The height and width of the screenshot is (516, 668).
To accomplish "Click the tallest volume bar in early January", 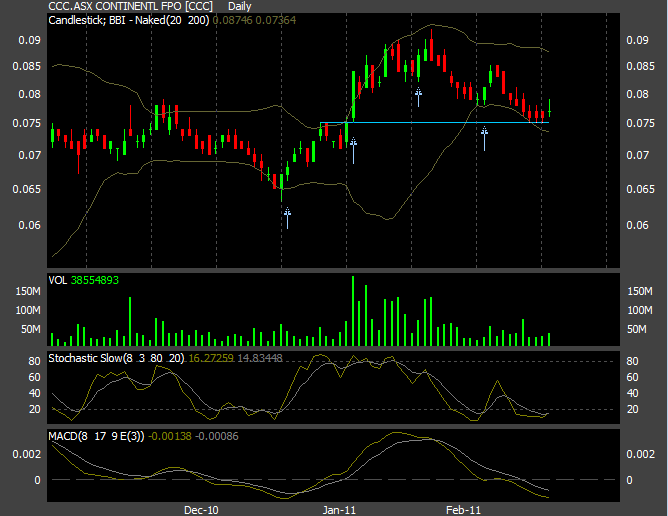I will coord(353,311).
